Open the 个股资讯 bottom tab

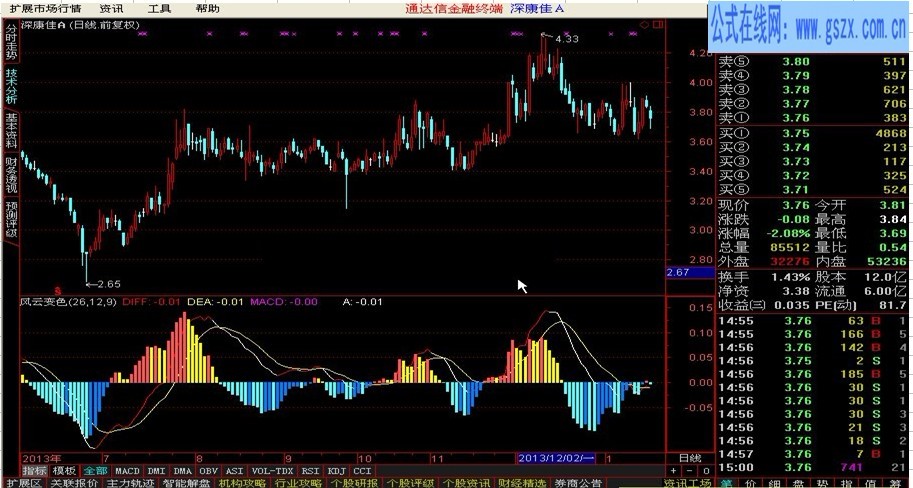[466, 483]
